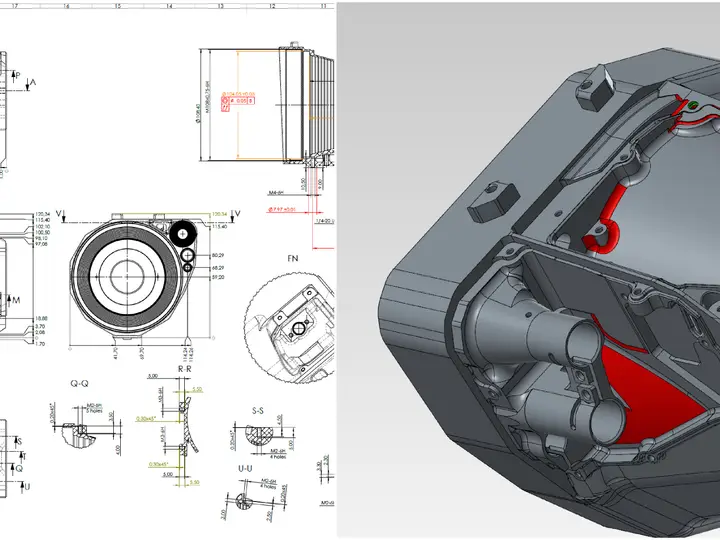720x540 pixels.
Task: Click the 'M2-6H 4 holes' note under S-S
Action: pyautogui.click(x=277, y=454)
